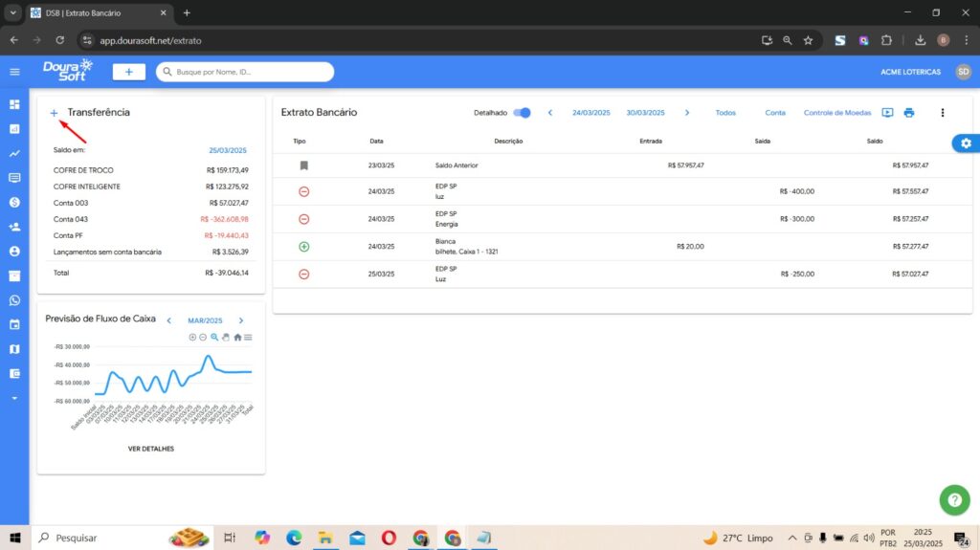Click the chart home reset icon
The width and height of the screenshot is (980, 550).
(x=237, y=338)
